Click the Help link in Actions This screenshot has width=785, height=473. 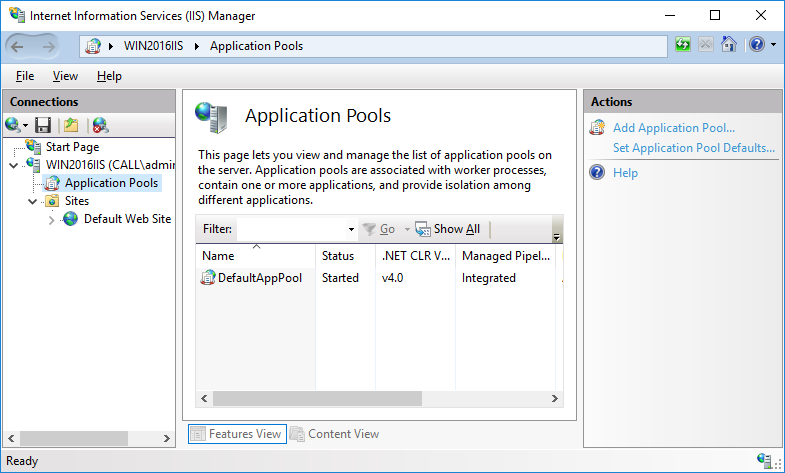[625, 173]
